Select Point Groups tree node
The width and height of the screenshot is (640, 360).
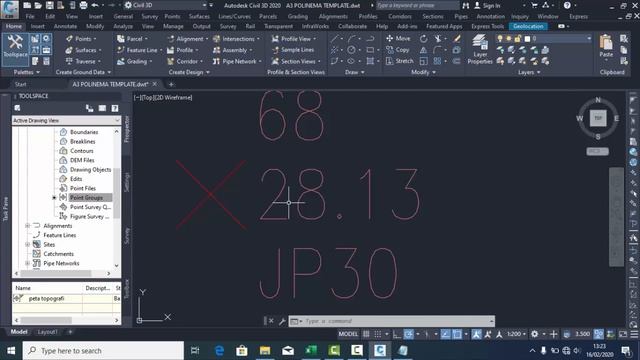pyautogui.click(x=86, y=198)
